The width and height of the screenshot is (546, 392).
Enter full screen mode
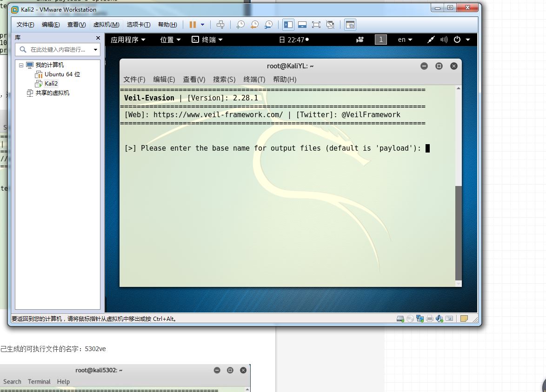point(316,25)
